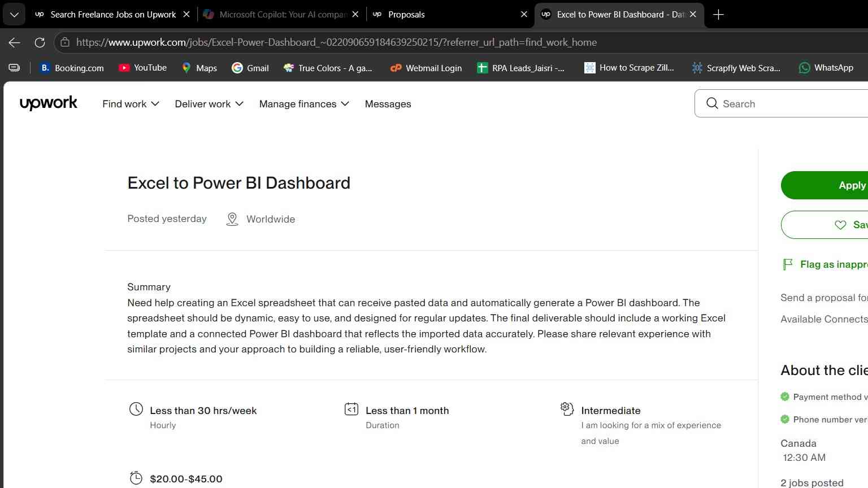Click the site information lock icon
This screenshot has height=488, width=868.
click(65, 42)
